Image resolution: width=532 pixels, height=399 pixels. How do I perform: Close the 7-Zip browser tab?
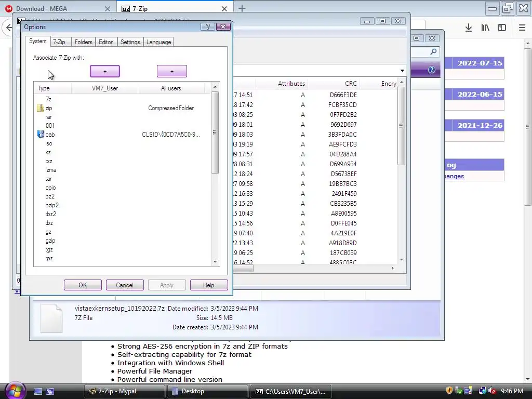pos(224,9)
